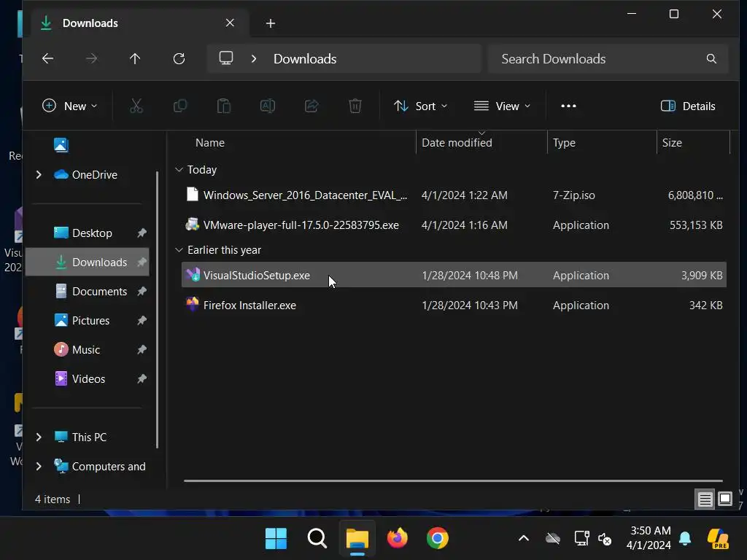747x560 pixels.
Task: Open the New dropdown menu
Action: pos(69,106)
